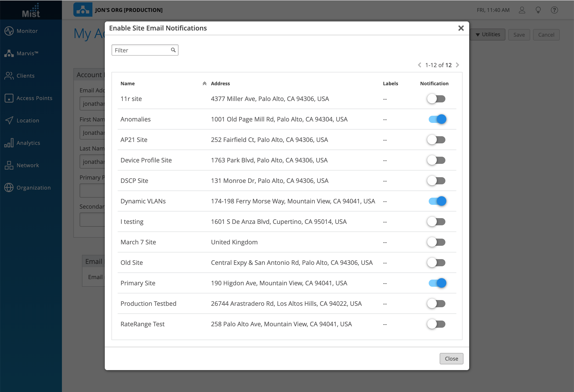Open the Marvis assistant icon
574x392 pixels.
pyautogui.click(x=9, y=53)
